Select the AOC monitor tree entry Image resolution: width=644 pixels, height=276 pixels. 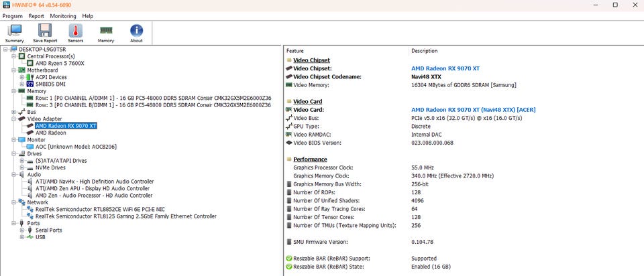tap(76, 147)
